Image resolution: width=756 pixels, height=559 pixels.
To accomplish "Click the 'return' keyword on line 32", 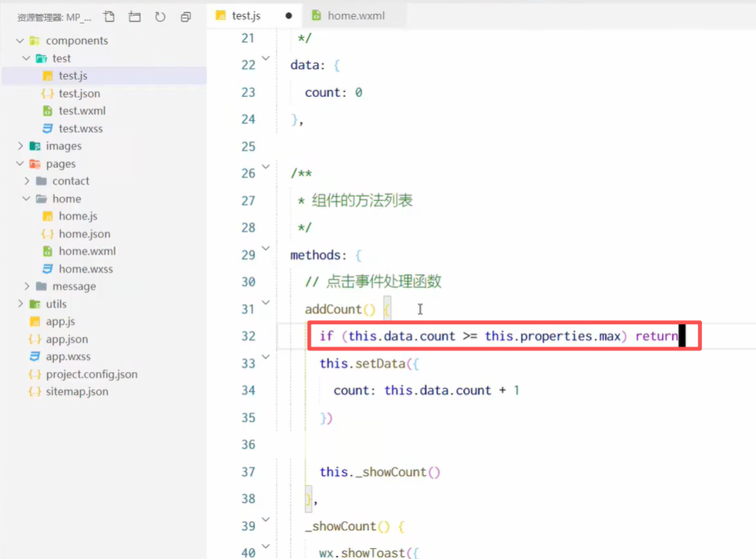I will (x=657, y=336).
